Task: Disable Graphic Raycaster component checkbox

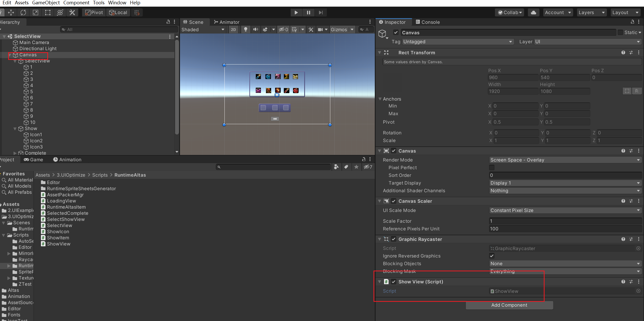Action: pyautogui.click(x=393, y=239)
